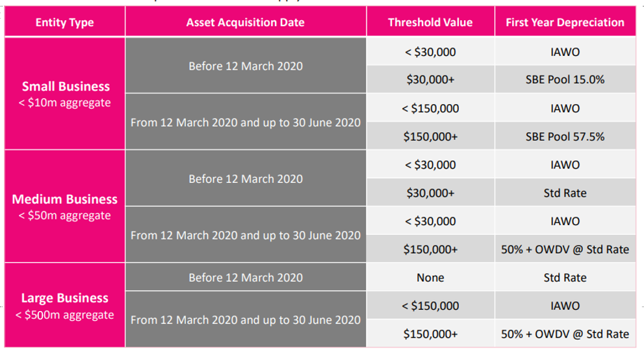Viewport: 644px width, 354px height.
Task: Click the Entity Type column header
Action: click(x=64, y=22)
